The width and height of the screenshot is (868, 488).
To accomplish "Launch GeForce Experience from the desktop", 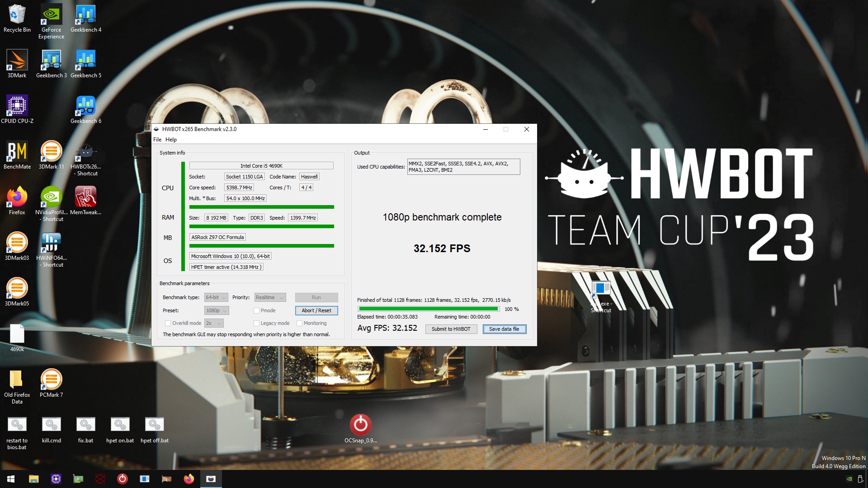I will (x=51, y=21).
